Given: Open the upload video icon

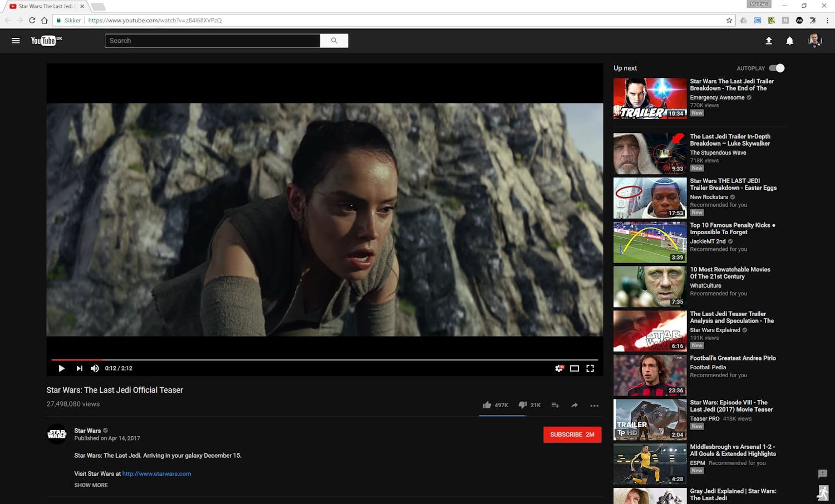Looking at the screenshot, I should coord(769,41).
